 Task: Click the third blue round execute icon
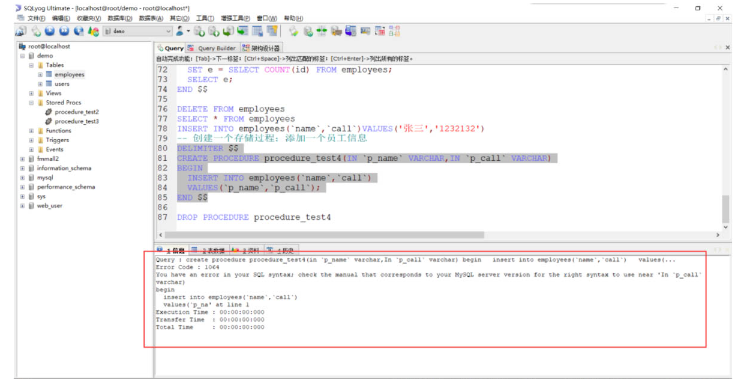78,32
